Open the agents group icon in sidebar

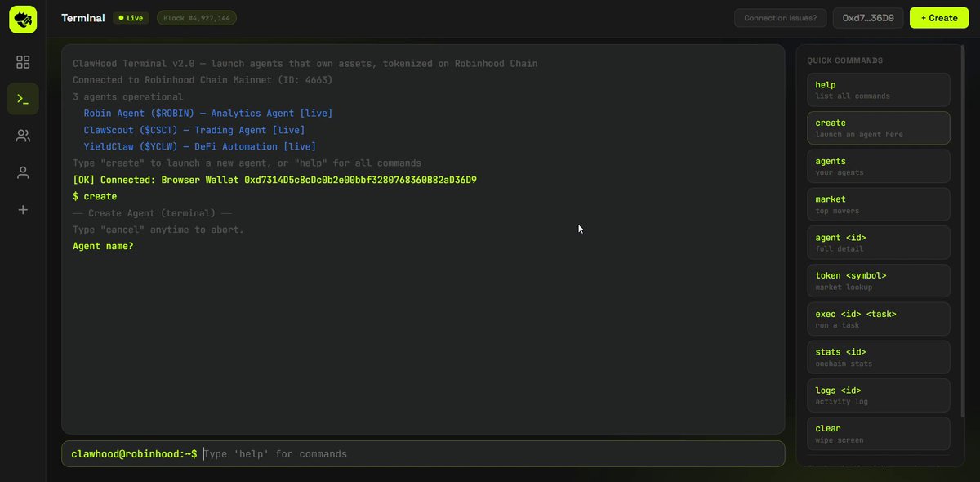tap(23, 136)
